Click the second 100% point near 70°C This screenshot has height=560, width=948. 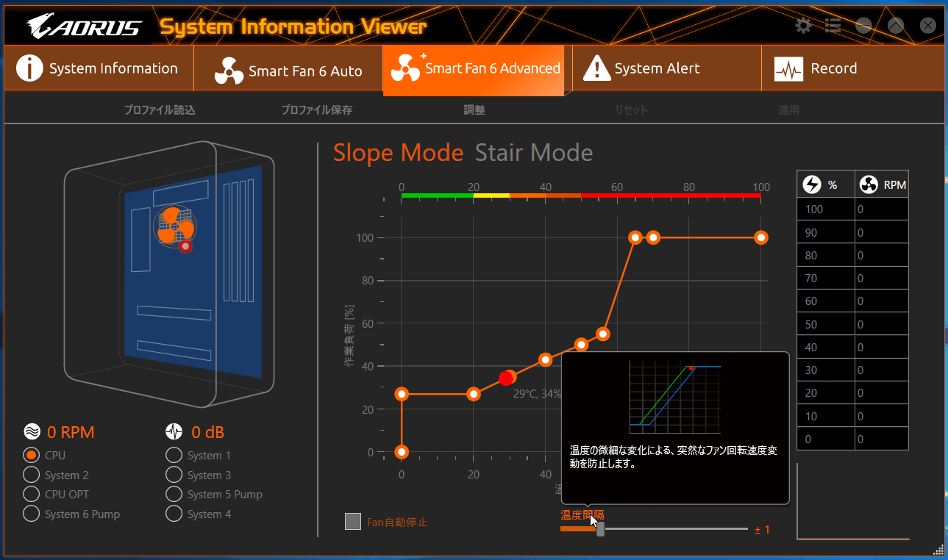653,237
